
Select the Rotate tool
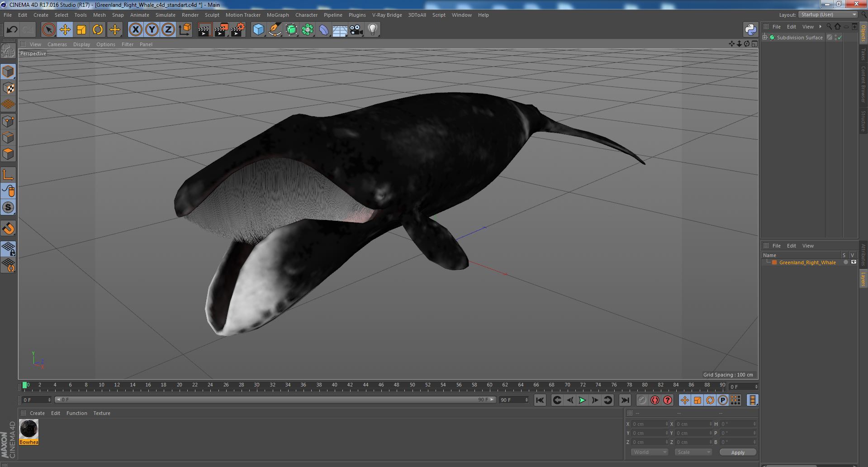(98, 30)
